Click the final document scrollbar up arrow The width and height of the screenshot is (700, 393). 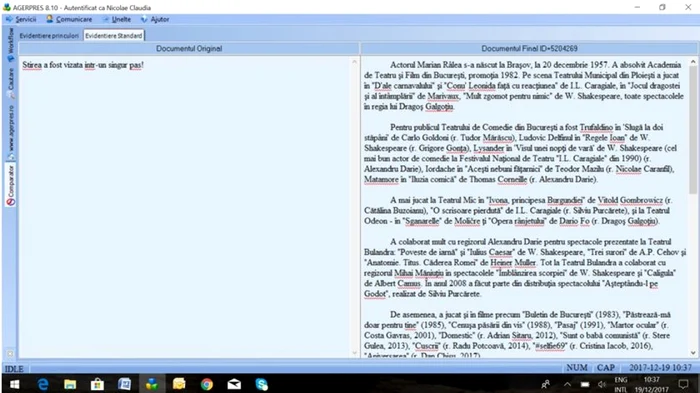click(693, 61)
